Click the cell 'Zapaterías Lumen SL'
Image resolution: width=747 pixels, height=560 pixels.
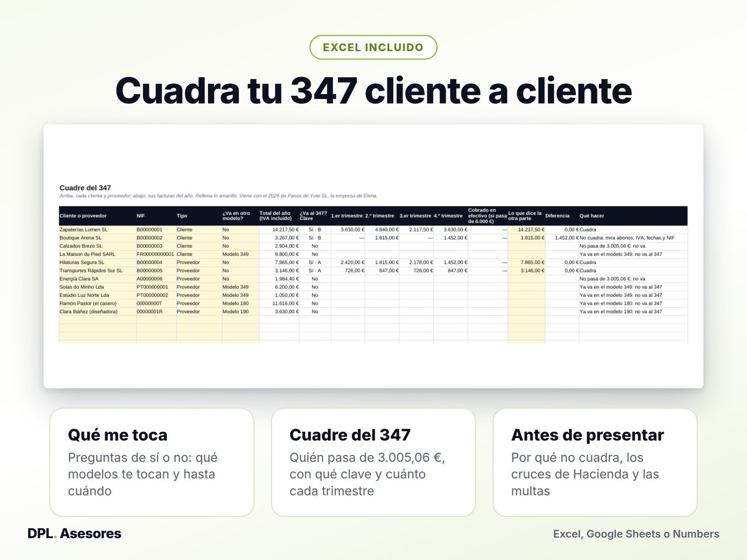point(98,230)
